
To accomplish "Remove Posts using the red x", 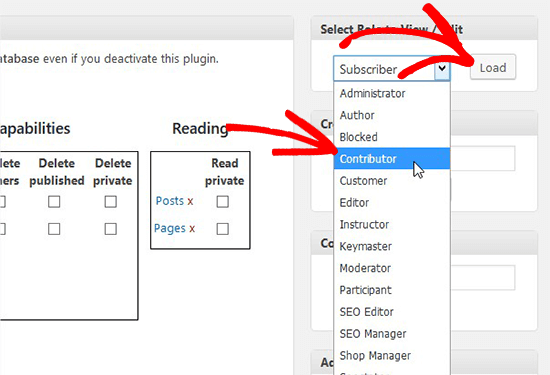I will tap(190, 201).
